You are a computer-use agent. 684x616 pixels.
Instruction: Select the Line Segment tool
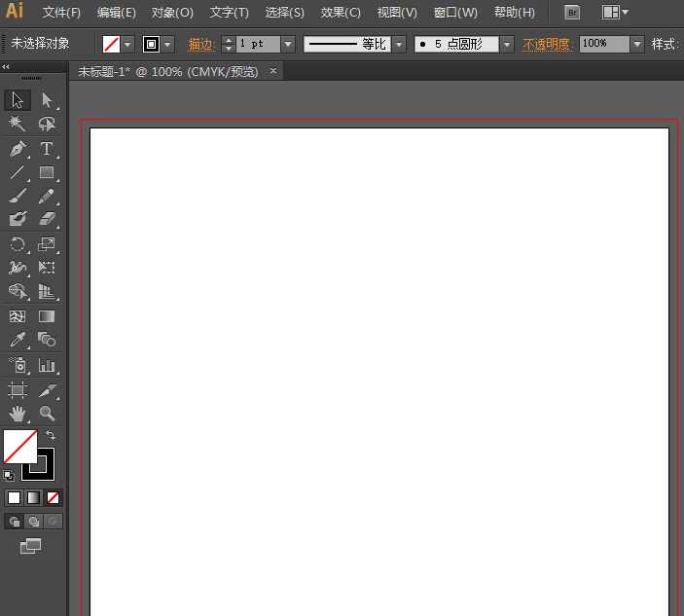pyautogui.click(x=18, y=172)
